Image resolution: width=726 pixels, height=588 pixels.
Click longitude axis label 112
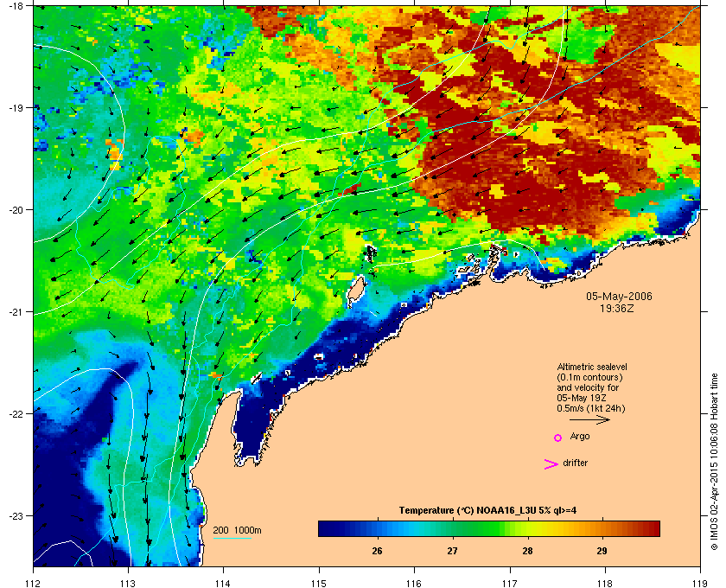tap(33, 584)
